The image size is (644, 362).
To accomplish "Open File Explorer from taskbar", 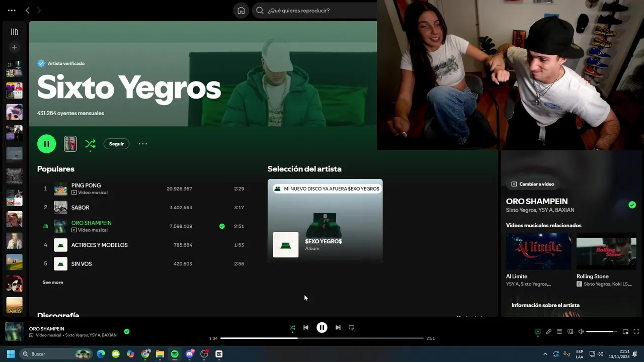I will click(x=160, y=354).
